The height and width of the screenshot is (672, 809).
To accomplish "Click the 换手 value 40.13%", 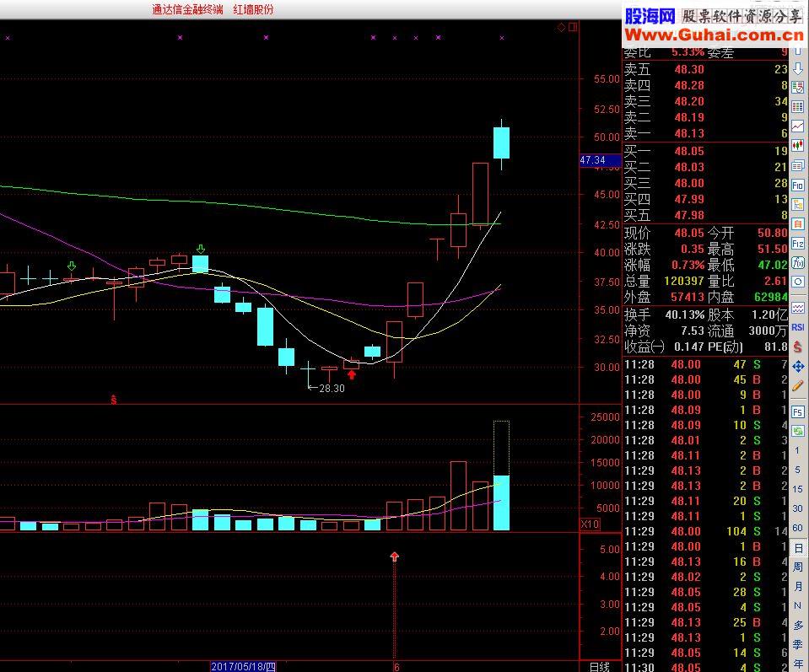I will 685,314.
